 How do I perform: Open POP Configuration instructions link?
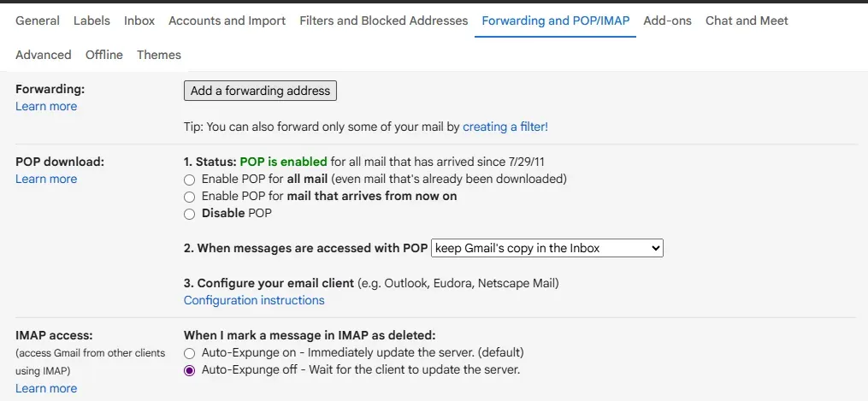tap(254, 300)
